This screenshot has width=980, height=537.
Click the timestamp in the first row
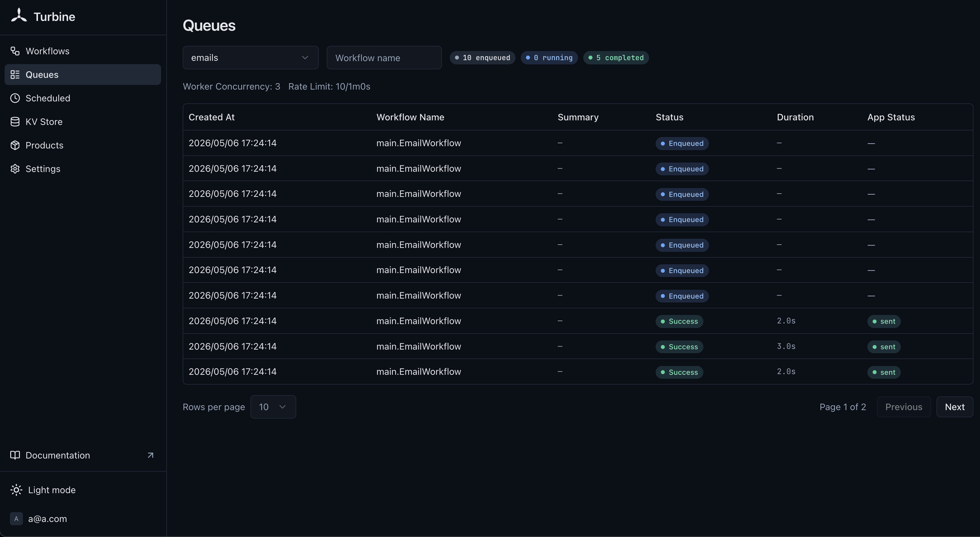[232, 143]
